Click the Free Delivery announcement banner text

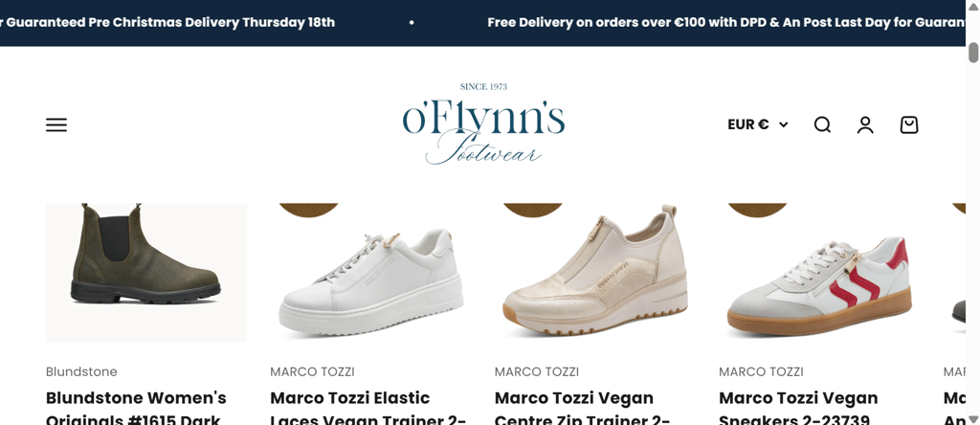726,23
